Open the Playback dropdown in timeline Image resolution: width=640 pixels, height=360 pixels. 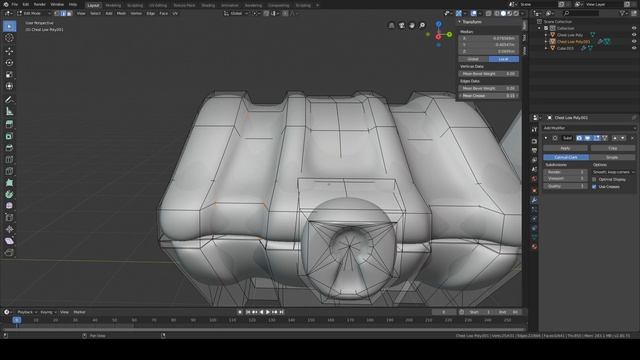(27, 312)
